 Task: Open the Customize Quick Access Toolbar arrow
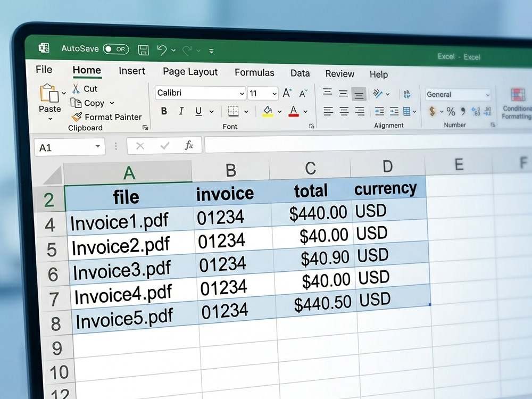211,51
